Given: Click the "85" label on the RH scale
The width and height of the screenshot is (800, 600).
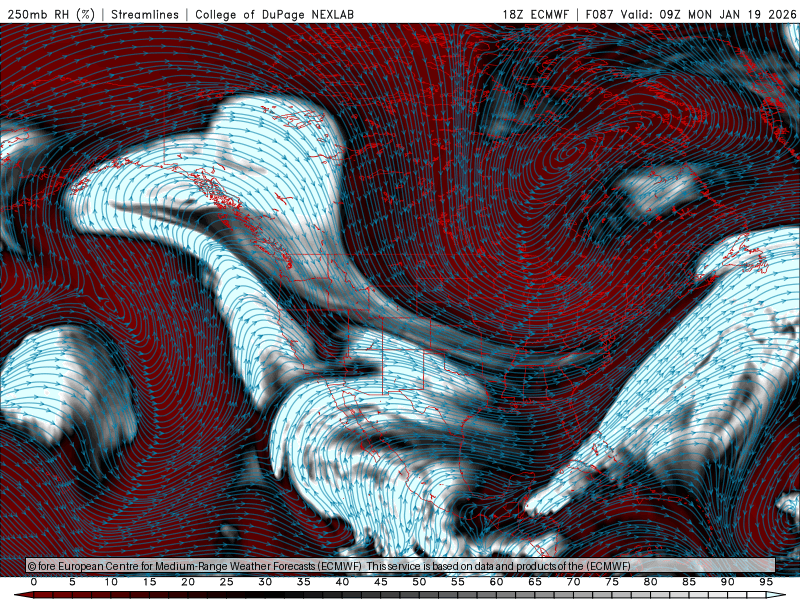Looking at the screenshot, I should (689, 582).
